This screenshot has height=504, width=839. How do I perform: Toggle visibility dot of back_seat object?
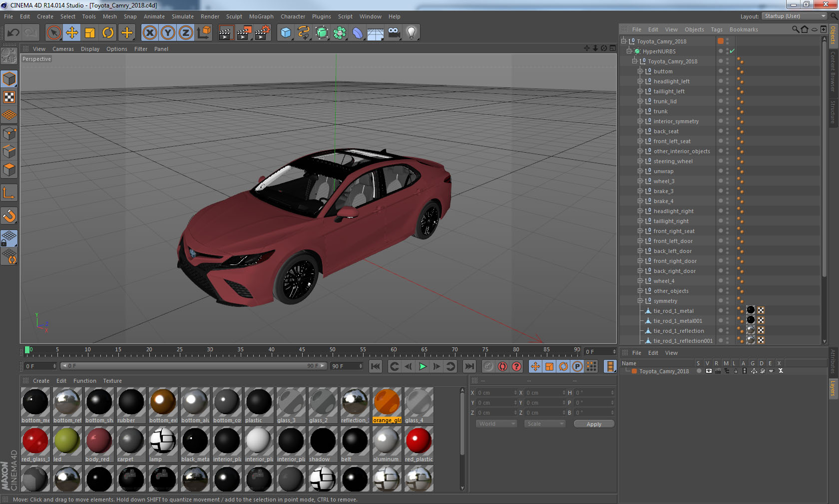coord(721,131)
